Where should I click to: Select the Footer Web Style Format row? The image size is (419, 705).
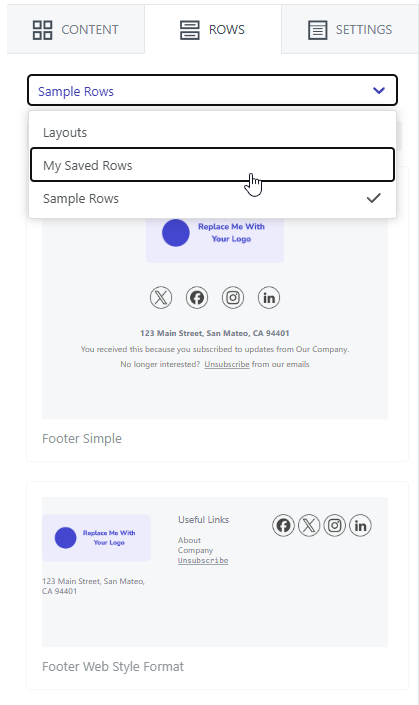tap(218, 585)
